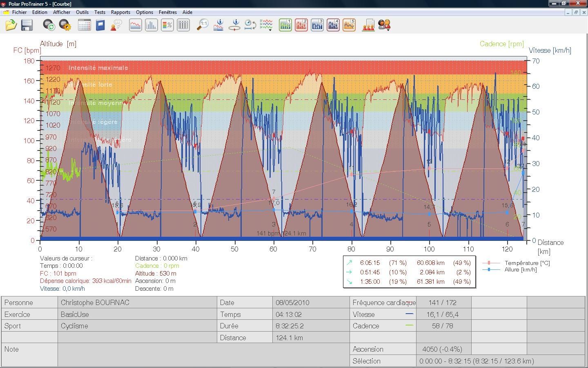Open the Afficher menu
The image size is (588, 368).
coord(62,12)
